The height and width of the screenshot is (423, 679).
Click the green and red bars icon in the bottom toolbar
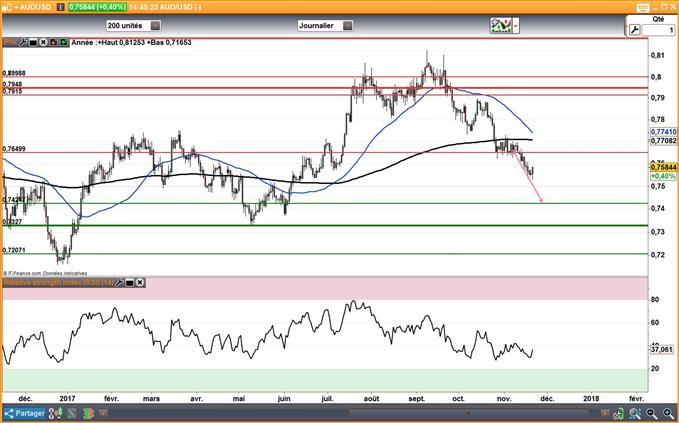[x=88, y=413]
